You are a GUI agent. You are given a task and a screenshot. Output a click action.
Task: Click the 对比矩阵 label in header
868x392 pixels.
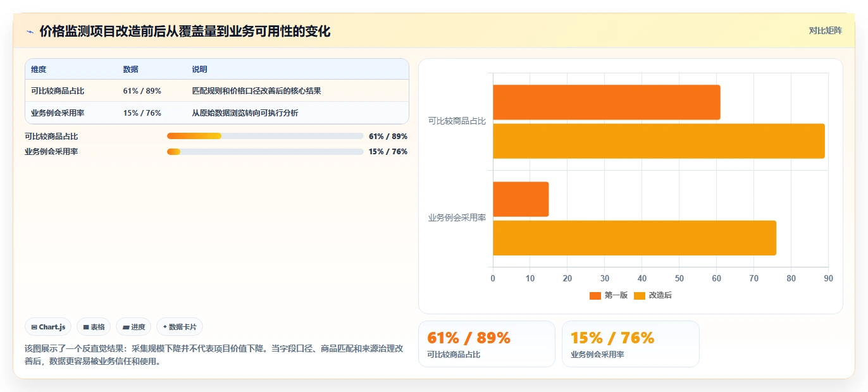tap(825, 30)
